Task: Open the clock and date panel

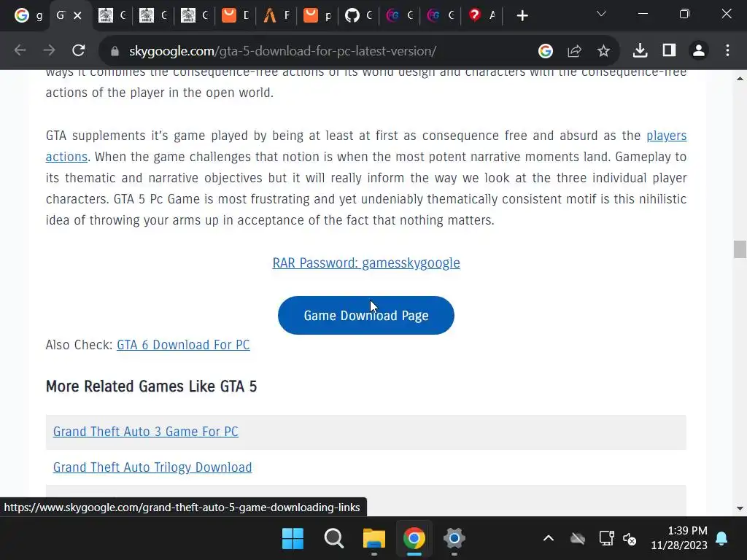Action: [x=679, y=538]
